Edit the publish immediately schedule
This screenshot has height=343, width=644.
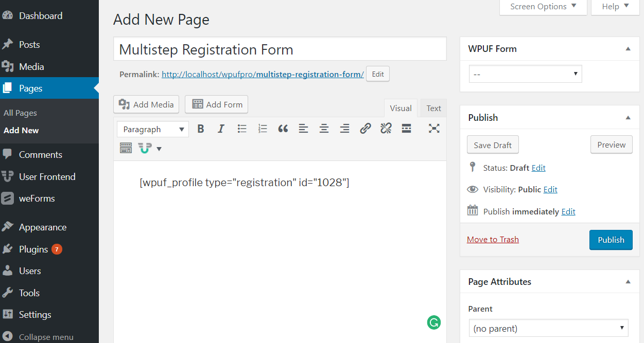(x=568, y=211)
